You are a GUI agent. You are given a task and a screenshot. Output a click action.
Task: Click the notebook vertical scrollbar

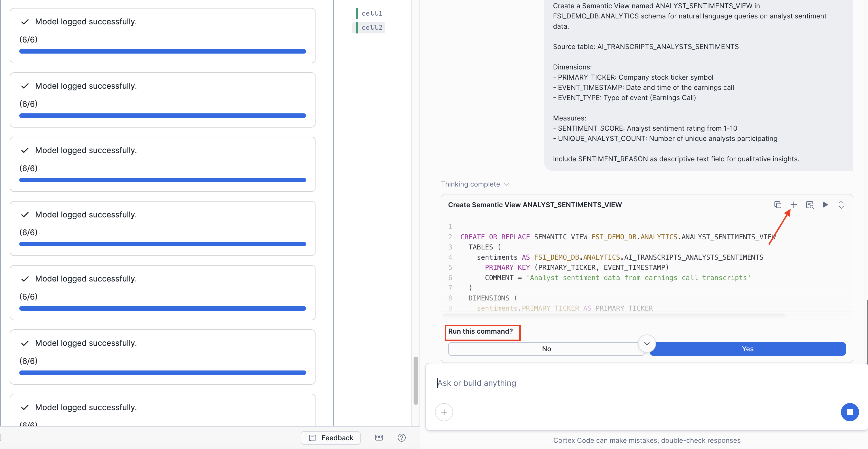click(416, 381)
